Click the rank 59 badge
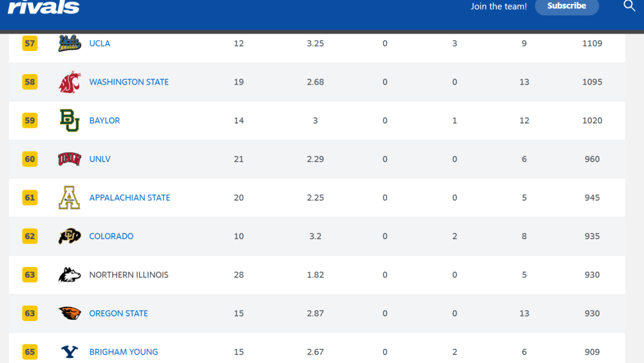The width and height of the screenshot is (644, 363). coord(30,121)
